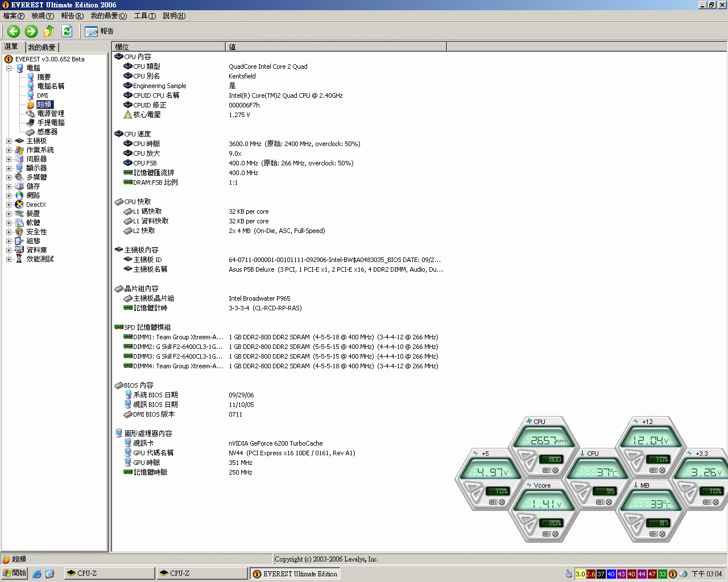This screenshot has width=728, height=582.
Task: Go forward with the green right arrow
Action: 31,31
